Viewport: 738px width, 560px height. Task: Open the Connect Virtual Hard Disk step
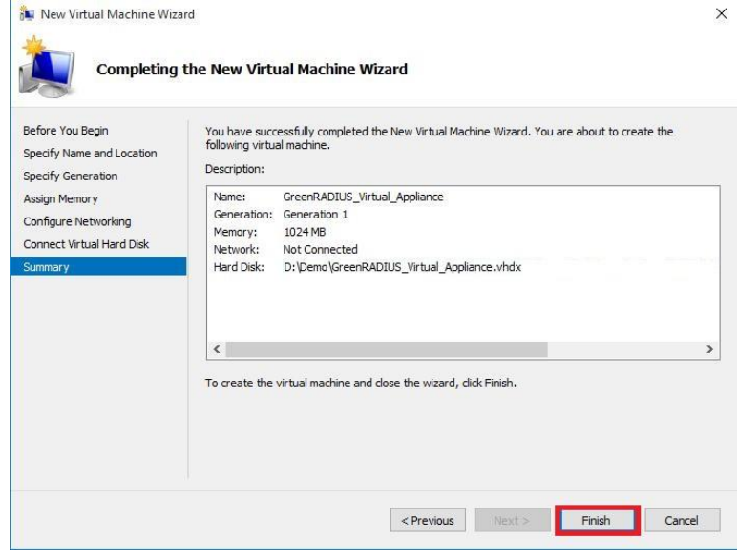(x=86, y=244)
